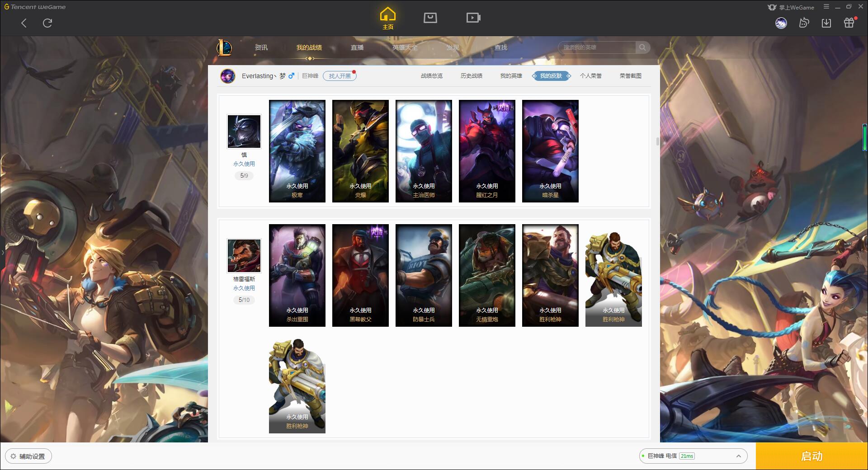
Task: Click the 找人开黑 button
Action: pos(340,76)
